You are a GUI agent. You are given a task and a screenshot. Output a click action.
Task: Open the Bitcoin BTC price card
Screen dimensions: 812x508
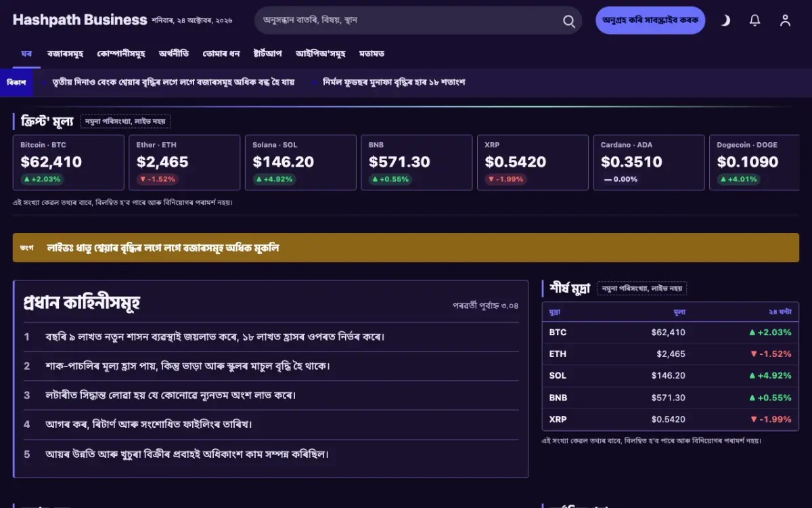point(68,163)
